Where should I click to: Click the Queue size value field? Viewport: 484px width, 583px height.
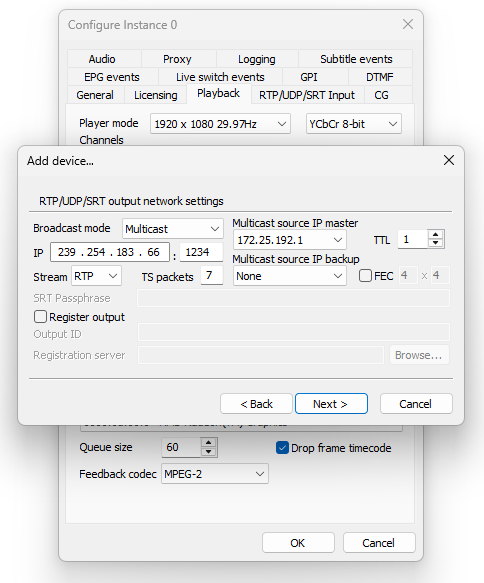(x=181, y=447)
